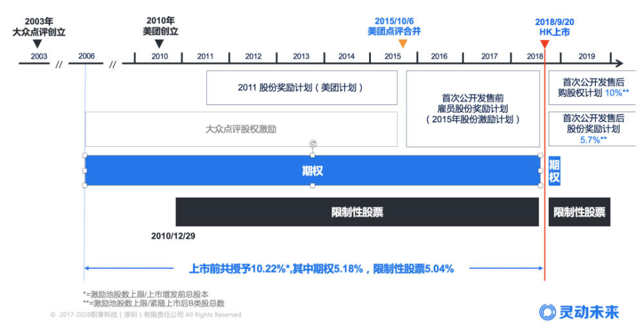
Task: Click the black triangle marker under 大众点评创立
Action: [37, 44]
